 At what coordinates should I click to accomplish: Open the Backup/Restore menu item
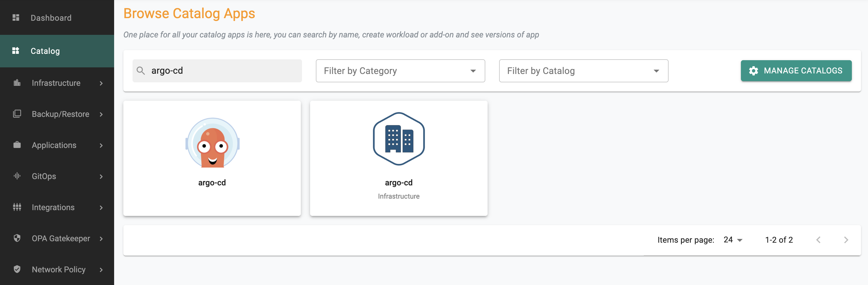pyautogui.click(x=57, y=114)
